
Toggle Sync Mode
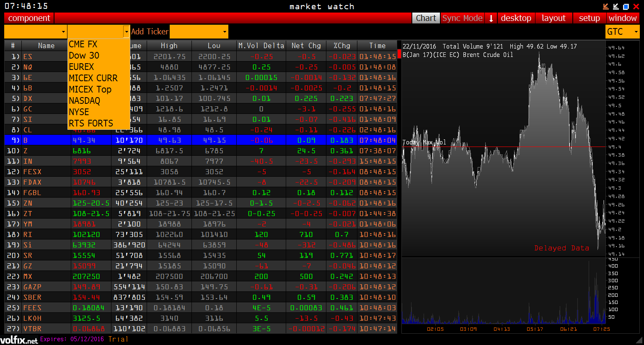[462, 18]
